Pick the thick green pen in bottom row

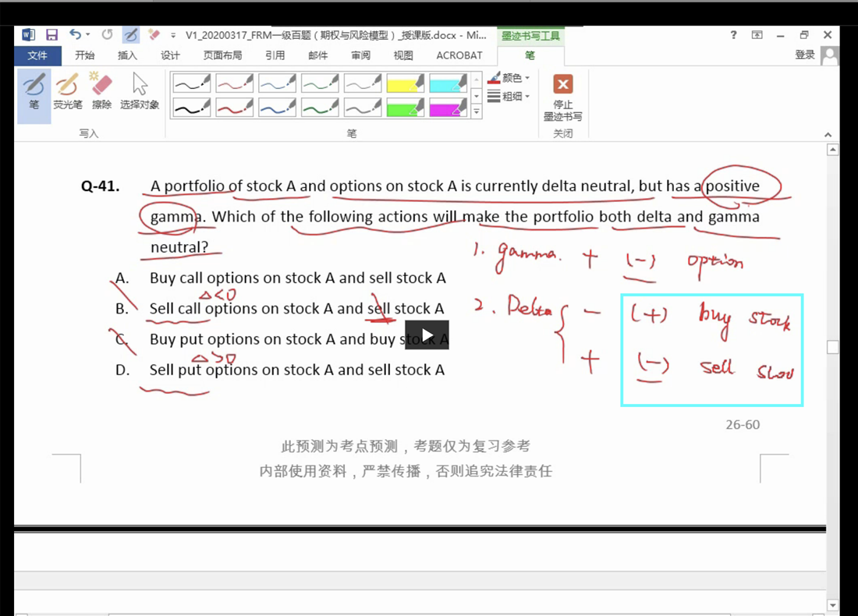coord(320,108)
